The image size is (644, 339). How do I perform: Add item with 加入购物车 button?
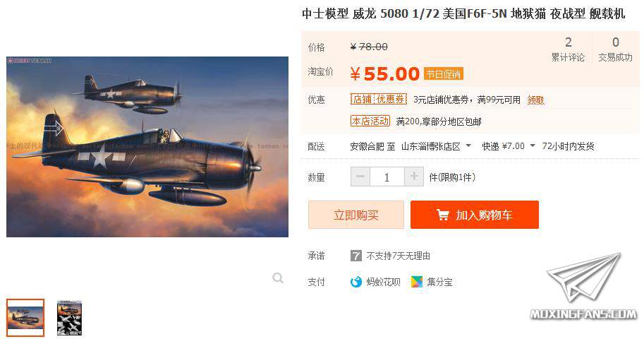pos(475,215)
